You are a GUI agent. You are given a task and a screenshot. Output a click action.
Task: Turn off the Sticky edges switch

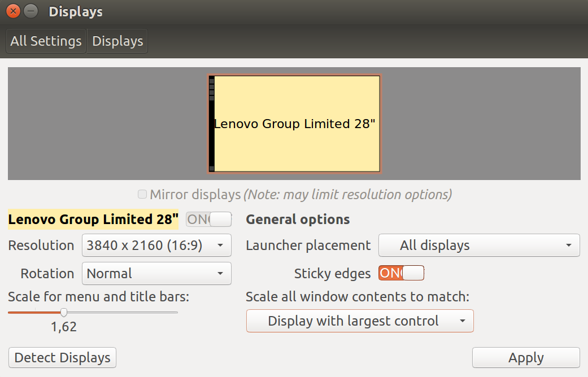click(401, 273)
